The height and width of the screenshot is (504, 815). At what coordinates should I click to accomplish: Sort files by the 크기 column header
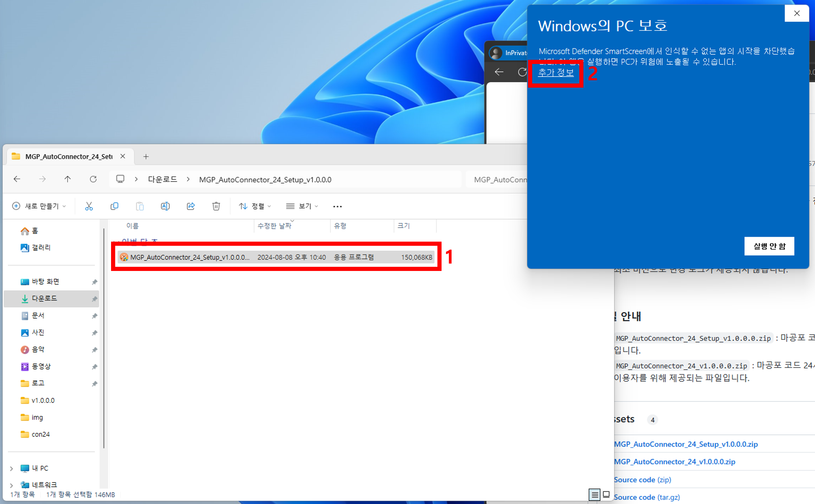point(403,226)
